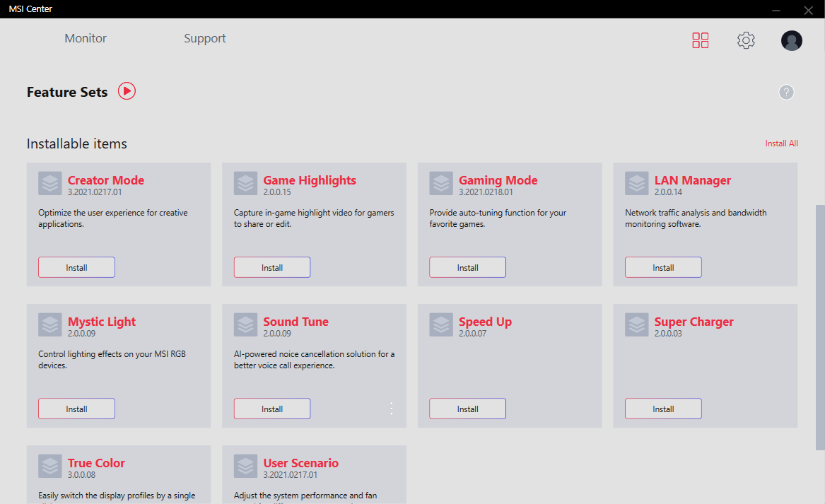The height and width of the screenshot is (504, 825).
Task: Open the settings gear icon
Action: pyautogui.click(x=746, y=40)
